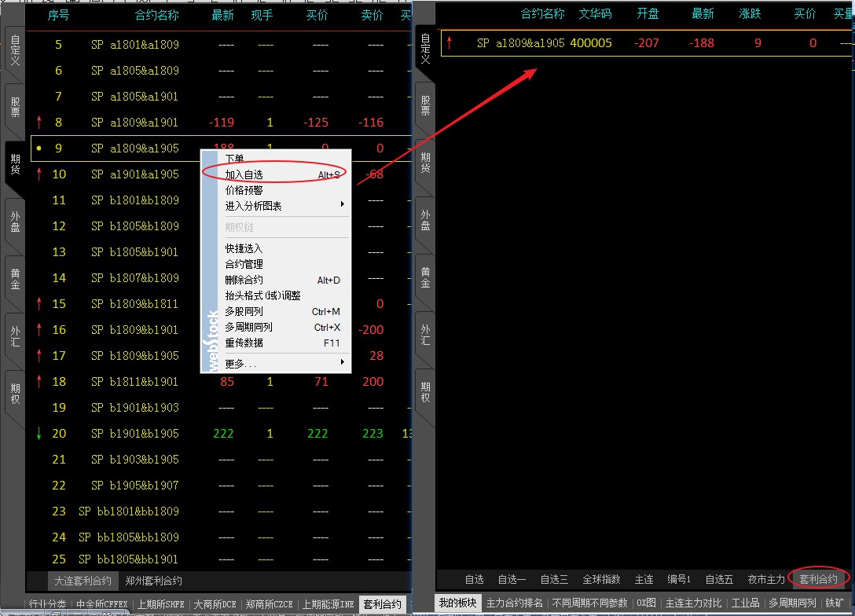855x616 pixels.
Task: Select 股票 side tab in right window
Action: 425,106
